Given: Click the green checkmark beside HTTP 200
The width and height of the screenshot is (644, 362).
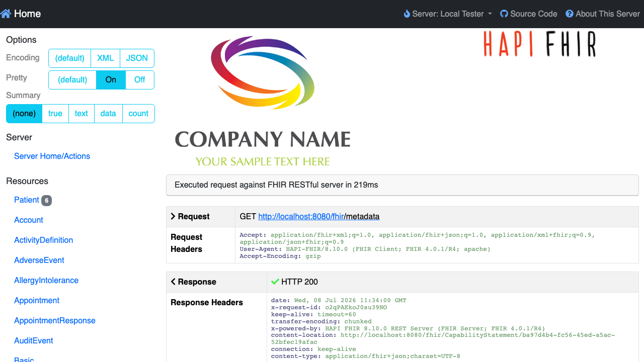Looking at the screenshot, I should [x=275, y=282].
